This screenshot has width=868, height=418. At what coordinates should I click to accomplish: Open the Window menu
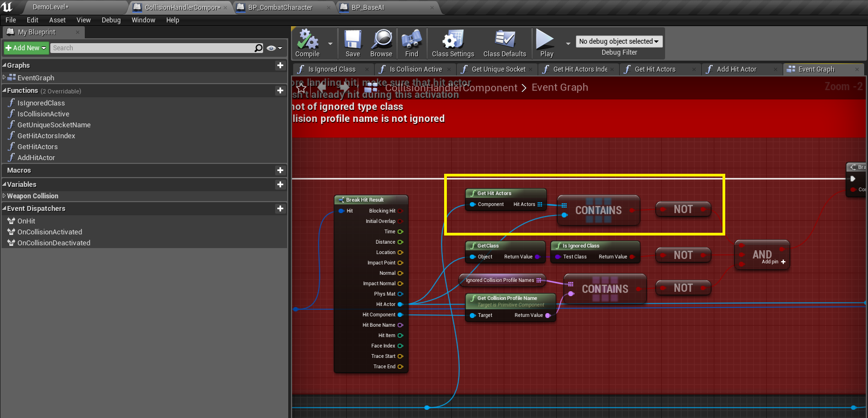(x=143, y=20)
